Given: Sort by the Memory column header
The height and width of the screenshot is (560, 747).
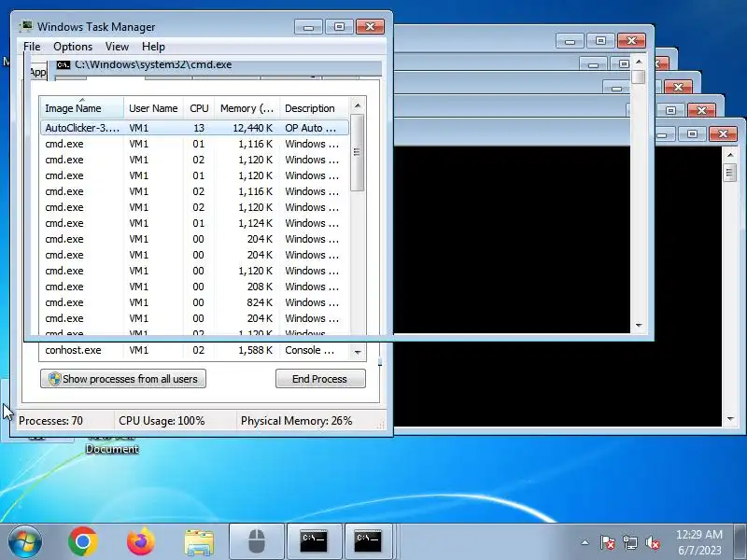Looking at the screenshot, I should point(247,108).
